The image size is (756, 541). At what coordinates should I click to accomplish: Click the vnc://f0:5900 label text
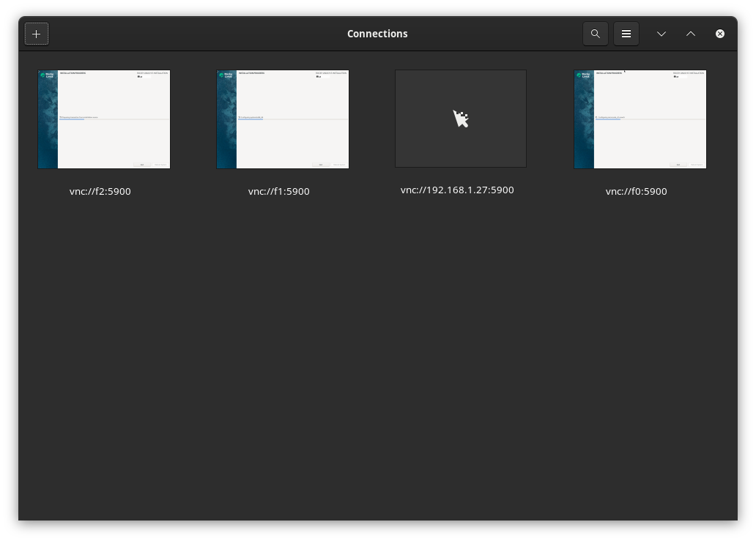tap(637, 192)
